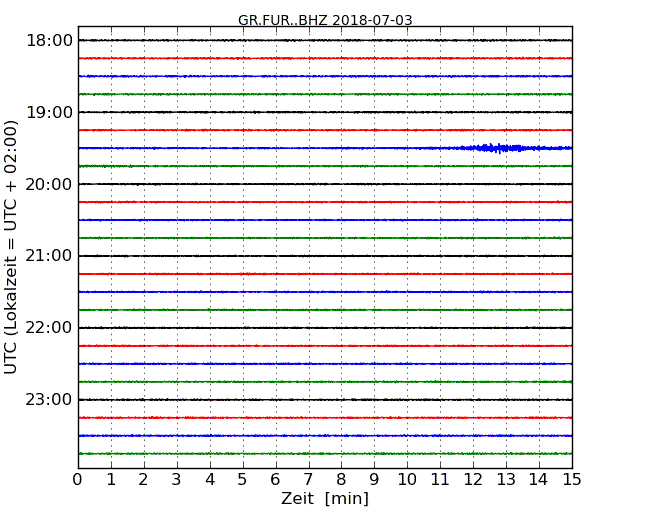Click the black trace beside the 18:00 label
The width and height of the screenshot is (650, 520).
tap(325, 40)
